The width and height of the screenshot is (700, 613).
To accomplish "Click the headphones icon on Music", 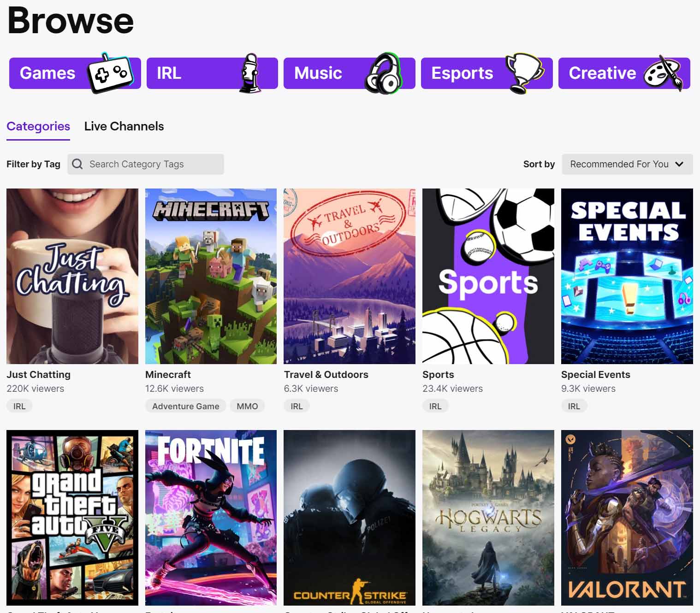I will pos(384,73).
